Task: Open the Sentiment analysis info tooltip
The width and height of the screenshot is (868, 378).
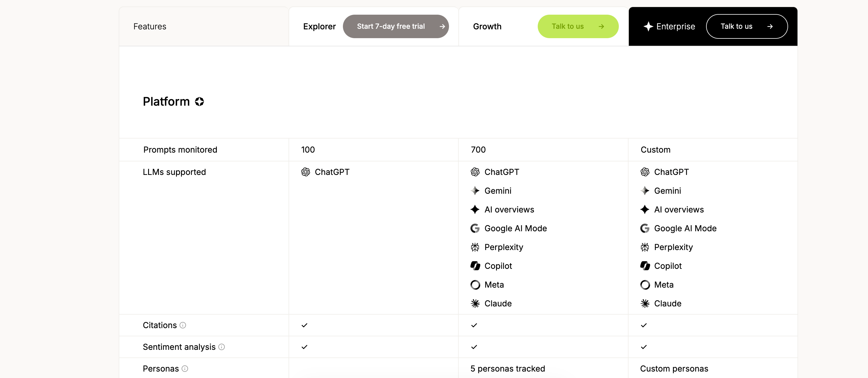Action: 221,347
